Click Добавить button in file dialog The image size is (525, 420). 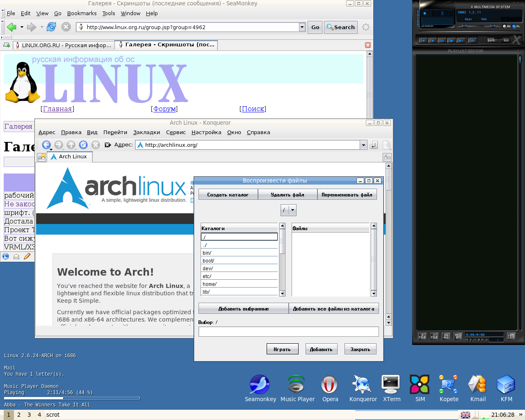point(321,349)
